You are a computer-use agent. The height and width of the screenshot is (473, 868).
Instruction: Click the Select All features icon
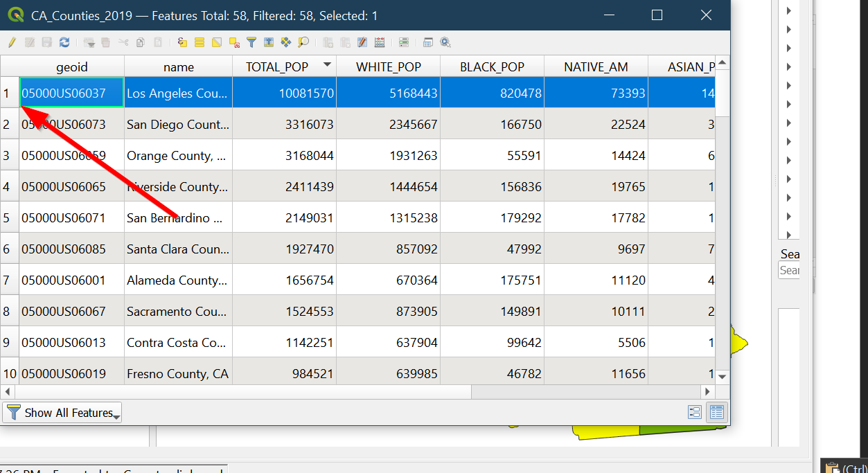point(200,43)
